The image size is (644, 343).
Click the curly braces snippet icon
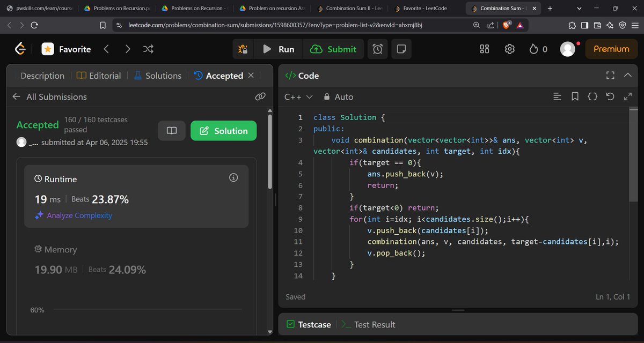tap(592, 97)
